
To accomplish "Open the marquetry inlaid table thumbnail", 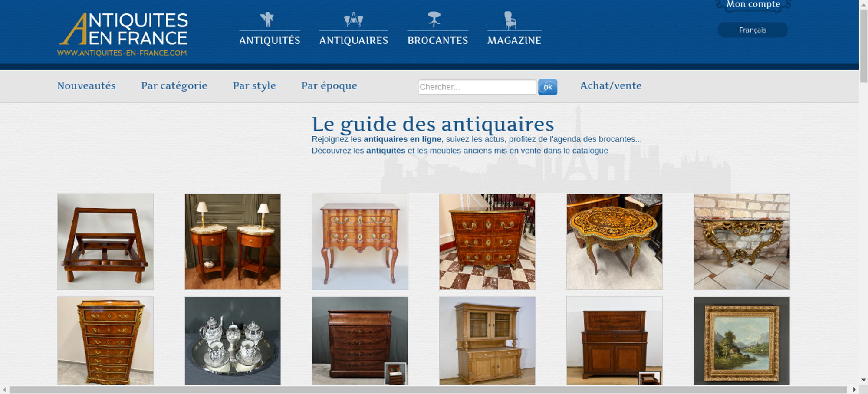I will pos(615,242).
